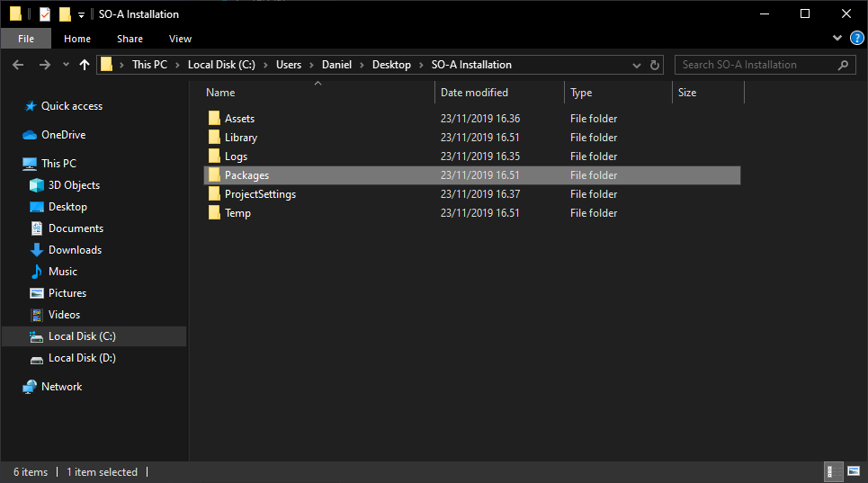Expand the ribbon with the chevron

point(837,38)
